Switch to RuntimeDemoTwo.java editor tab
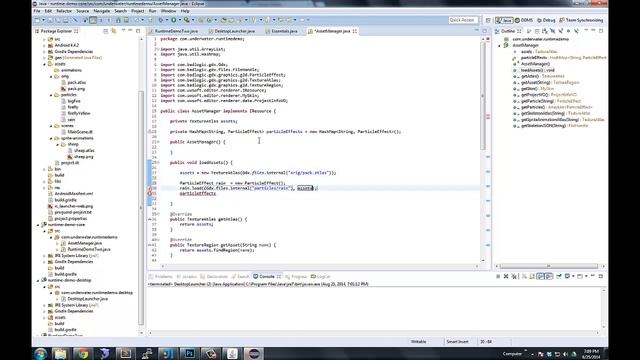Viewport: 640px width, 360px height. (174, 31)
